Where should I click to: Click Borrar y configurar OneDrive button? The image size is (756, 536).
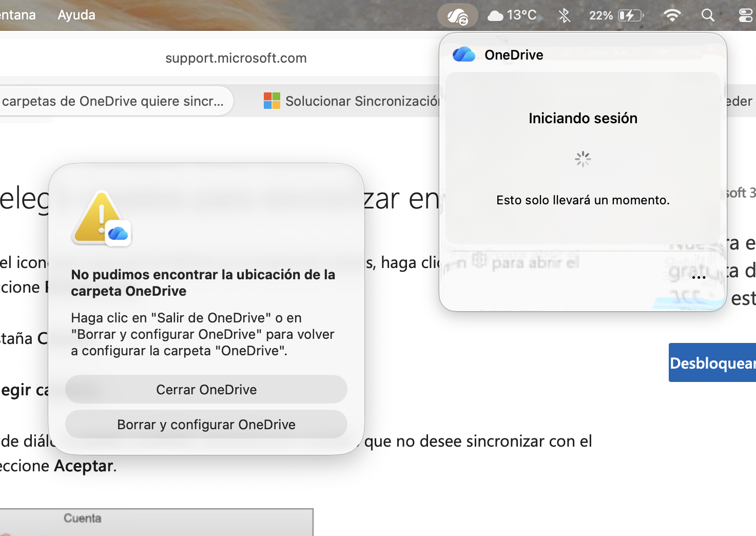pyautogui.click(x=206, y=425)
